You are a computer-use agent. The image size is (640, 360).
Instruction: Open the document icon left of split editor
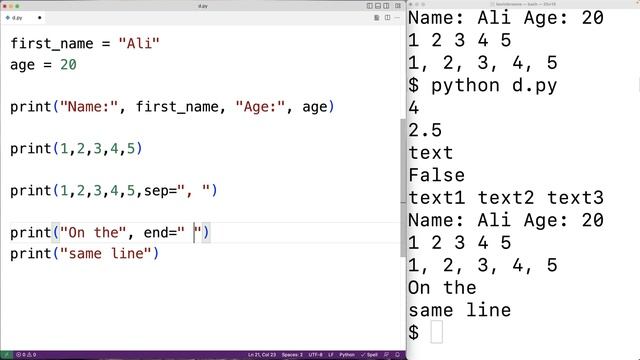coord(377,18)
